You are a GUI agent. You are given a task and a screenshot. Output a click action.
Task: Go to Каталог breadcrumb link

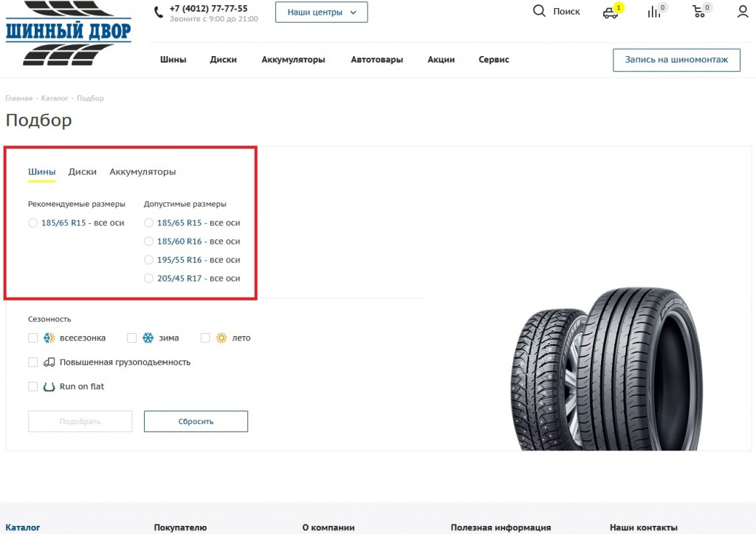pyautogui.click(x=55, y=98)
